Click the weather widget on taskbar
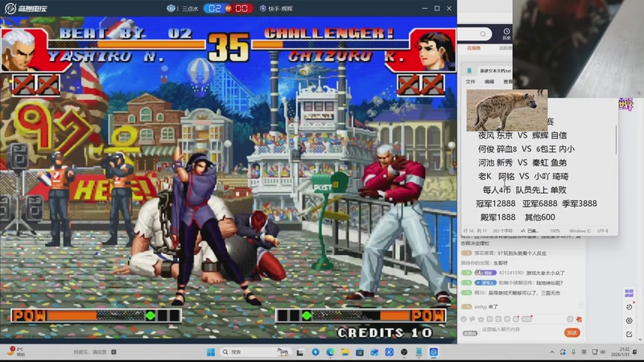 pyautogui.click(x=16, y=352)
